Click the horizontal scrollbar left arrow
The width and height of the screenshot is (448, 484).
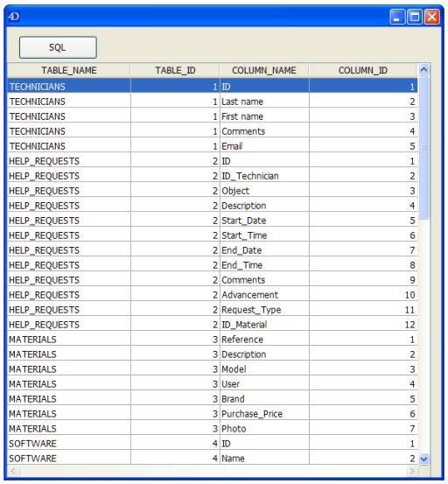click(x=13, y=471)
